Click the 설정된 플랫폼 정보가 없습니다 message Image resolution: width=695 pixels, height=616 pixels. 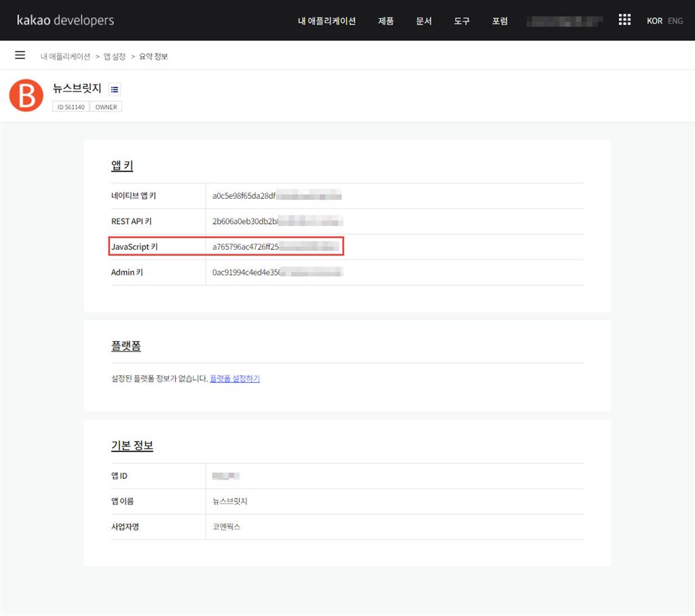(x=159, y=379)
